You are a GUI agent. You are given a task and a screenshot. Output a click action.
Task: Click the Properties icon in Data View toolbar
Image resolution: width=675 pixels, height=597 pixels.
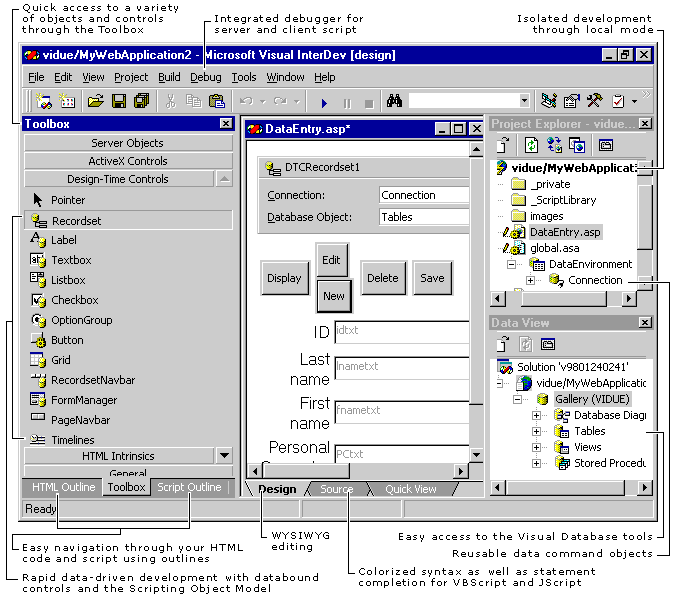click(548, 344)
